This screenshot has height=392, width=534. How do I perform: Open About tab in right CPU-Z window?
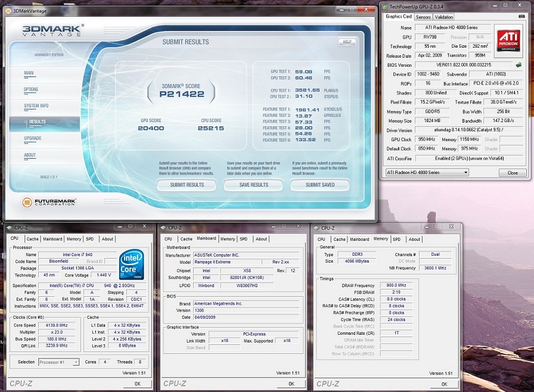tap(414, 239)
